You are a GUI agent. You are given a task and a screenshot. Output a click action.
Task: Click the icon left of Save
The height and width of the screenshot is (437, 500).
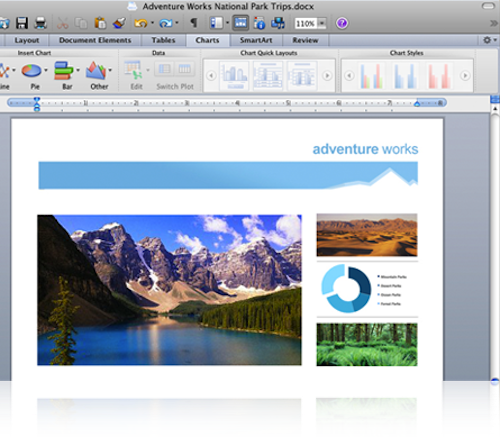pyautogui.click(x=4, y=23)
